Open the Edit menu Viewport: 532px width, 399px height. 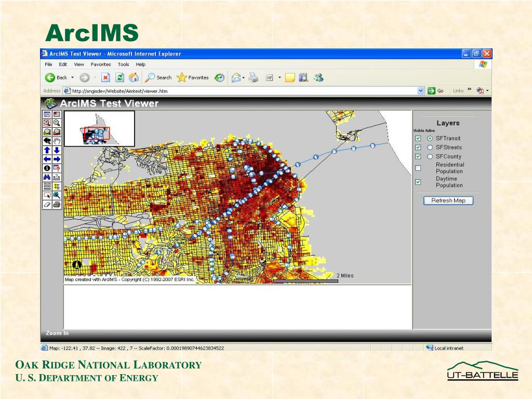point(63,64)
